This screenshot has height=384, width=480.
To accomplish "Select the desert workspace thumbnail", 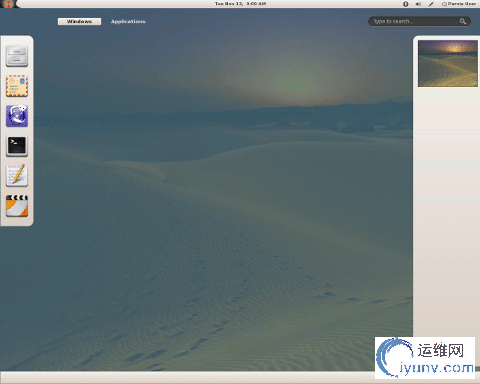I will tap(448, 63).
